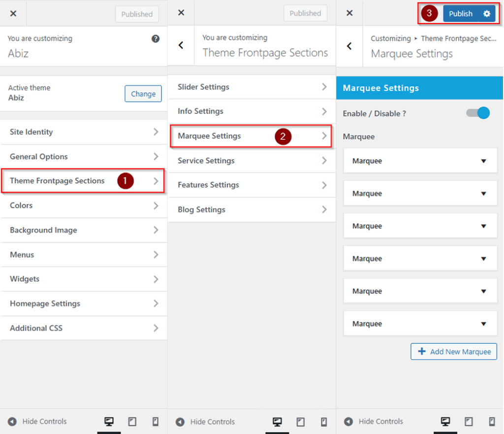Screen dimensions: 504x434
Task: Click back arrow beside Theme Frontpage Sections heading
Action: point(181,45)
